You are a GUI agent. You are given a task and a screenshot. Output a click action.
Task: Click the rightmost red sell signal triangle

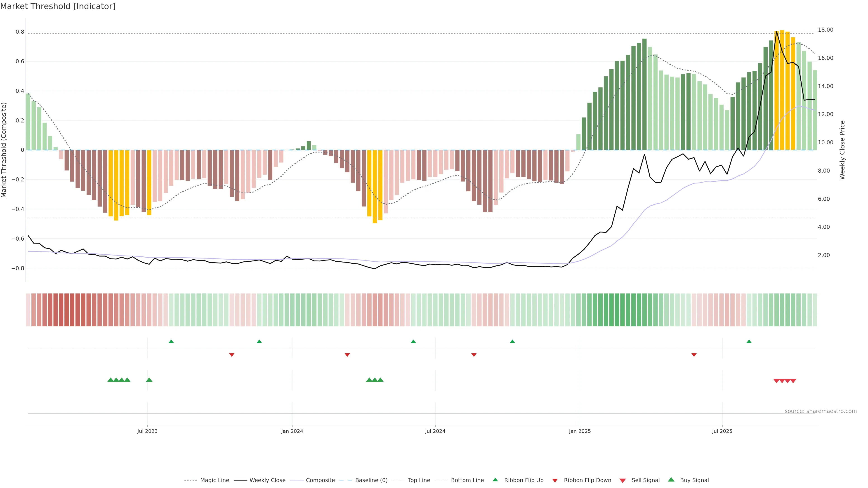point(793,381)
